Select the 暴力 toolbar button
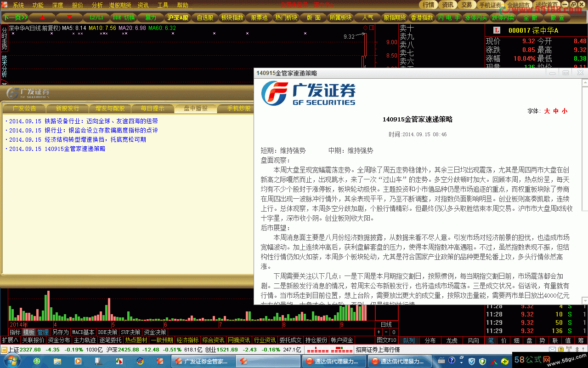Image resolution: width=588 pixels, height=368 pixels. 151,17
